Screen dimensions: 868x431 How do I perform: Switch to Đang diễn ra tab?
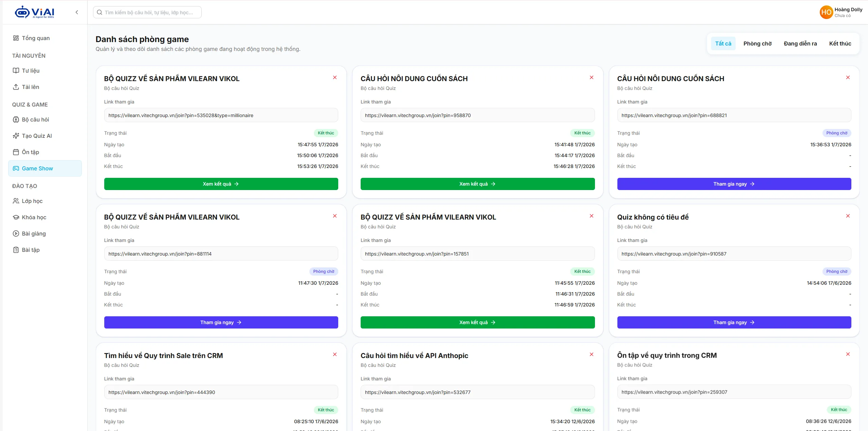point(800,43)
